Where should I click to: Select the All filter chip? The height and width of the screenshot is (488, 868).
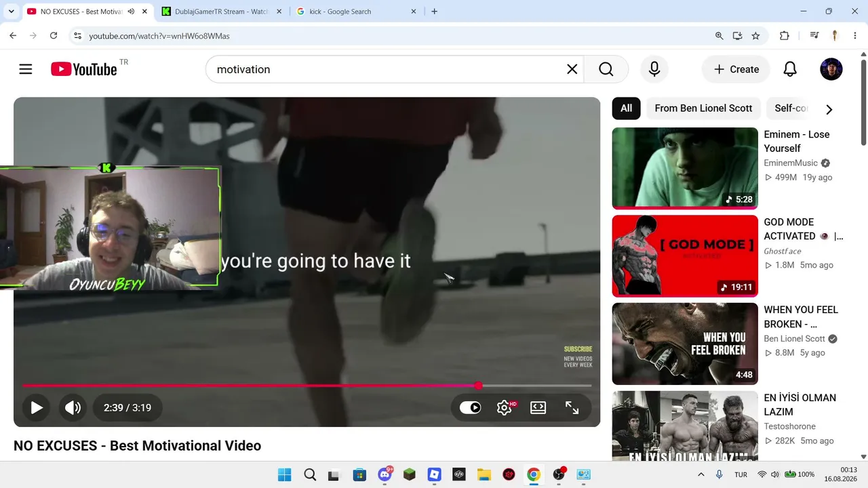pos(626,108)
